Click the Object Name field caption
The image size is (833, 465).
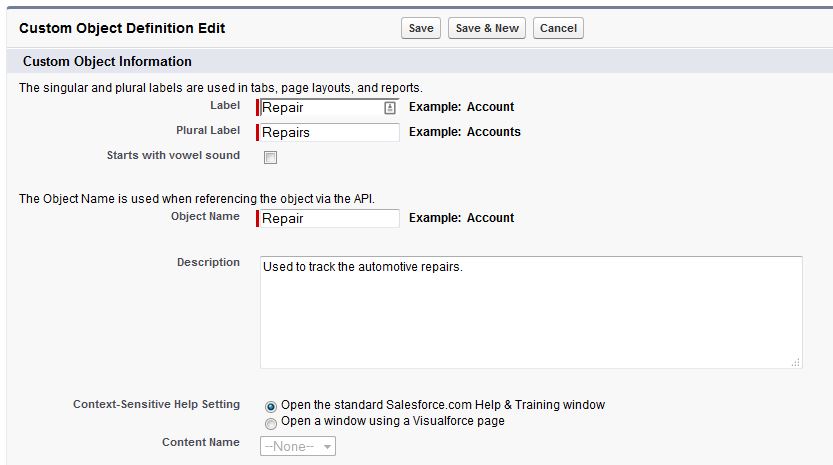pyautogui.click(x=205, y=216)
